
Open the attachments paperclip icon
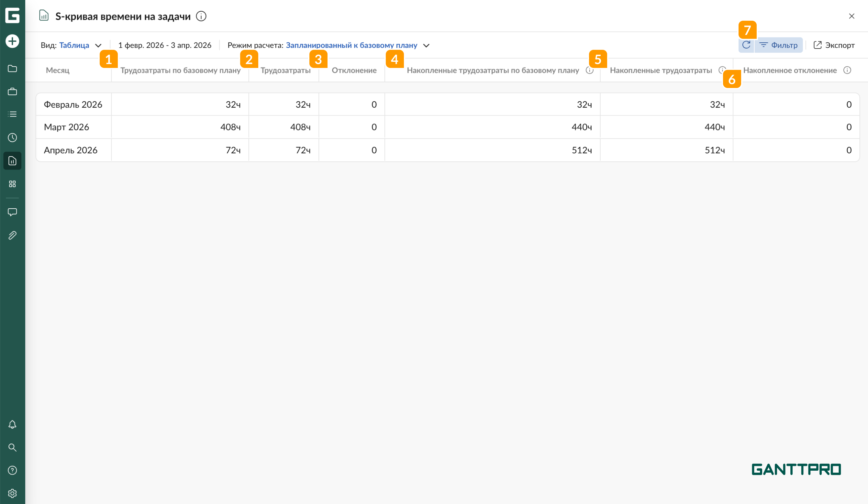(x=12, y=236)
